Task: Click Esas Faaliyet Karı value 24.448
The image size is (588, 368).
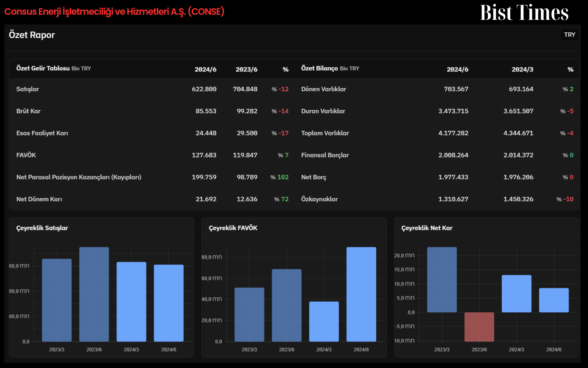Action: [206, 133]
